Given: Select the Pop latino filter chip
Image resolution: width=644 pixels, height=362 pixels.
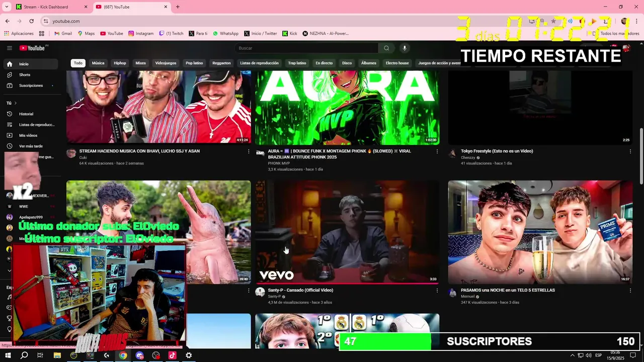Looking at the screenshot, I should pyautogui.click(x=194, y=63).
